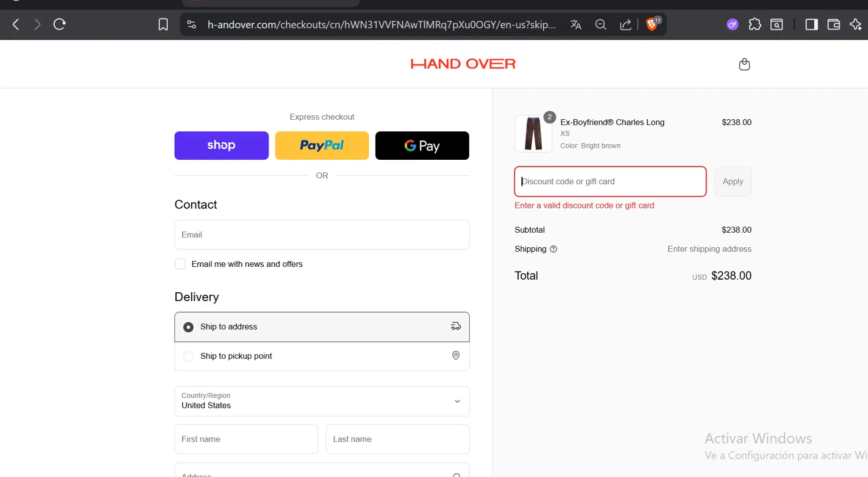
Task: Click the Express checkout heading
Action: click(x=322, y=117)
